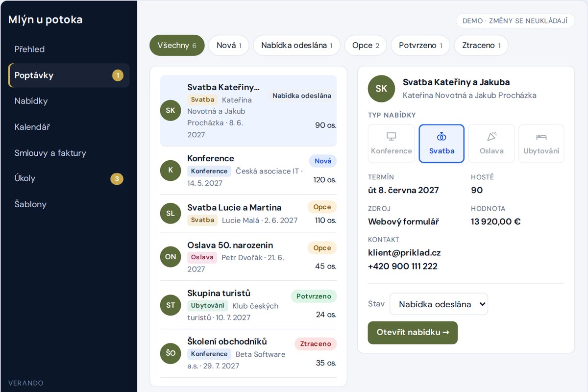Open the Oslava 50. narozenin inquiry
The width and height of the screenshot is (588, 392).
(248, 257)
